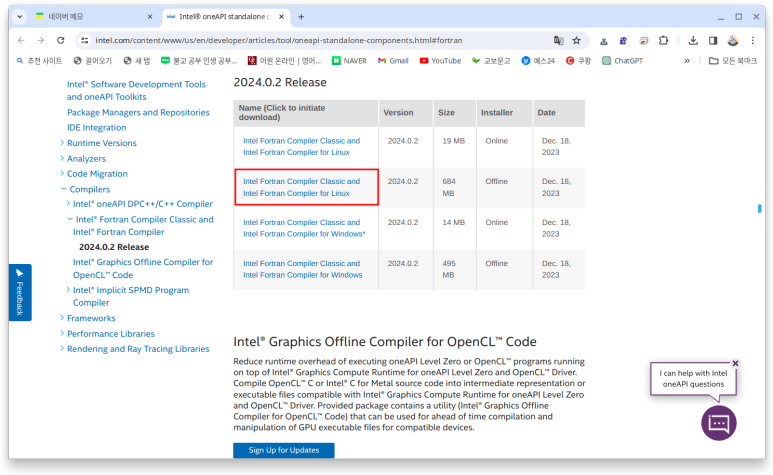
Task: Open the Intel oneAPI chat assistant icon
Action: [718, 423]
